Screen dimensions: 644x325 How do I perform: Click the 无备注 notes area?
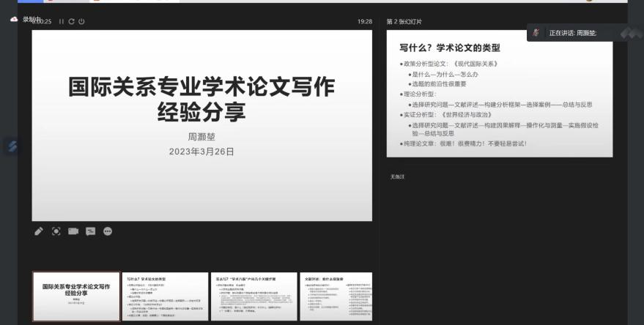(397, 176)
